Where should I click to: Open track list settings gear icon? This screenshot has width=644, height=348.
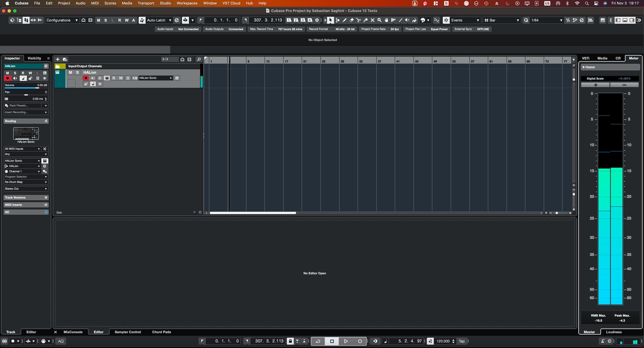click(200, 212)
